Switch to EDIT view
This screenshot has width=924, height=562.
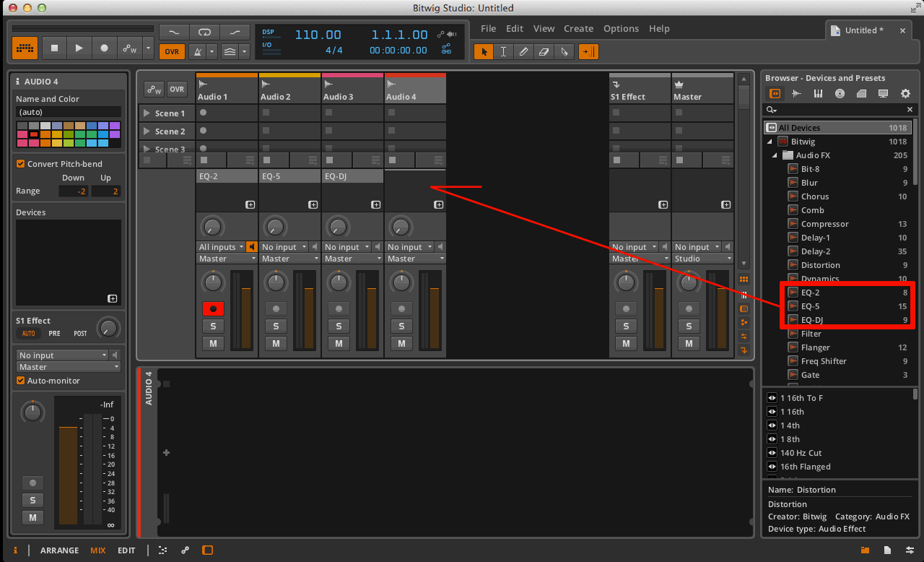pyautogui.click(x=126, y=550)
